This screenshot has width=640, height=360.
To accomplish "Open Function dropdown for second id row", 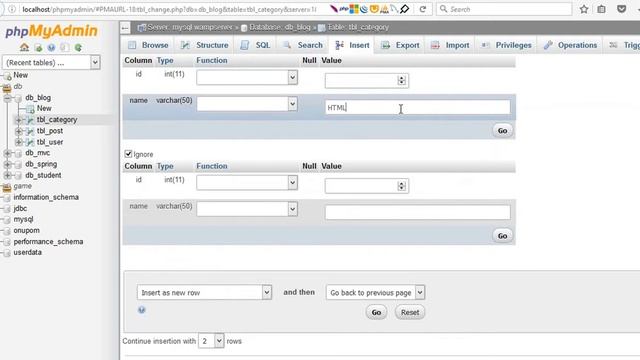I will click(x=247, y=183).
